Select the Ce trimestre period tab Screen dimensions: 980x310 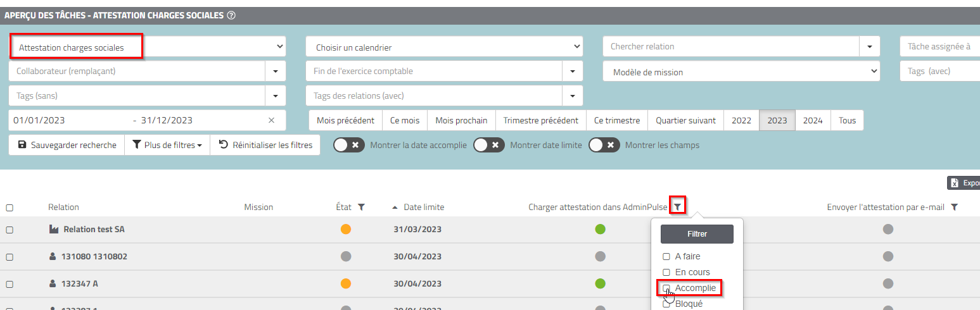coord(616,120)
